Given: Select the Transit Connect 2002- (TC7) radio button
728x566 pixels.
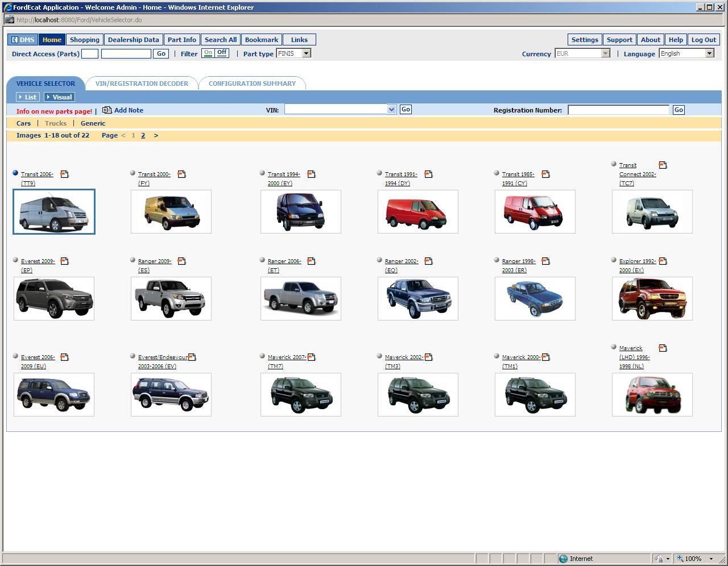Looking at the screenshot, I should [x=614, y=164].
